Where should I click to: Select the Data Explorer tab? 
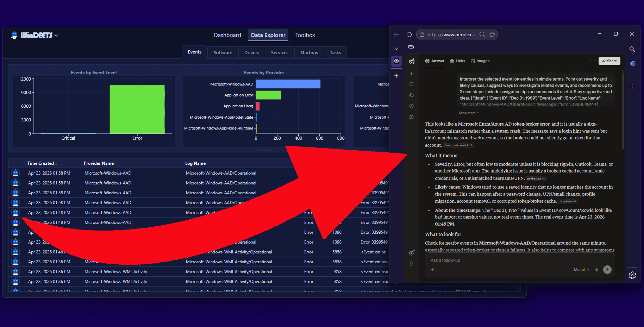click(x=268, y=35)
